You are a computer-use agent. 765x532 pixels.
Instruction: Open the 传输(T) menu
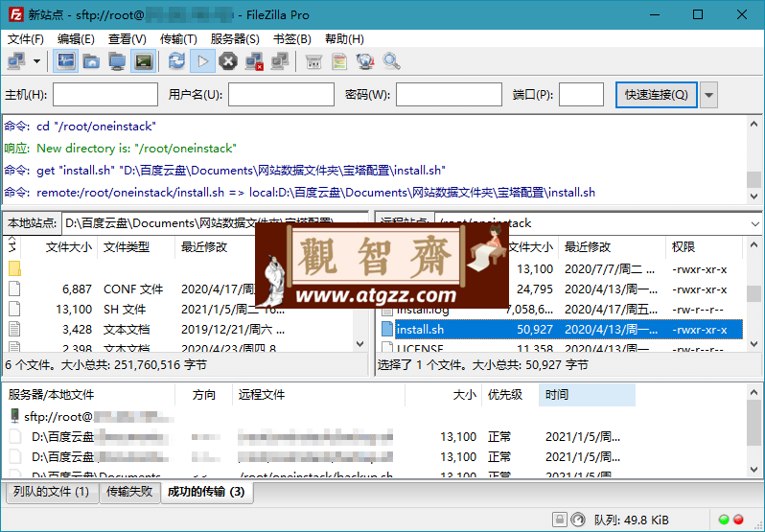click(178, 39)
